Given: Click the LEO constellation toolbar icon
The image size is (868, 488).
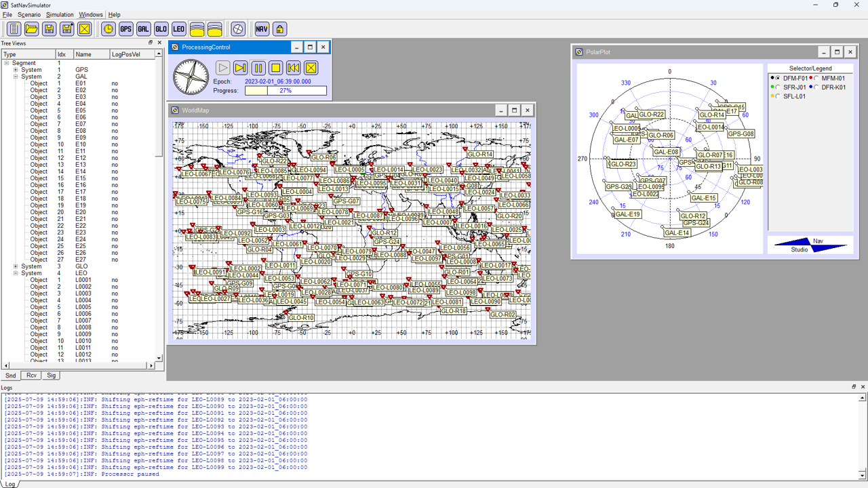Looking at the screenshot, I should click(178, 28).
